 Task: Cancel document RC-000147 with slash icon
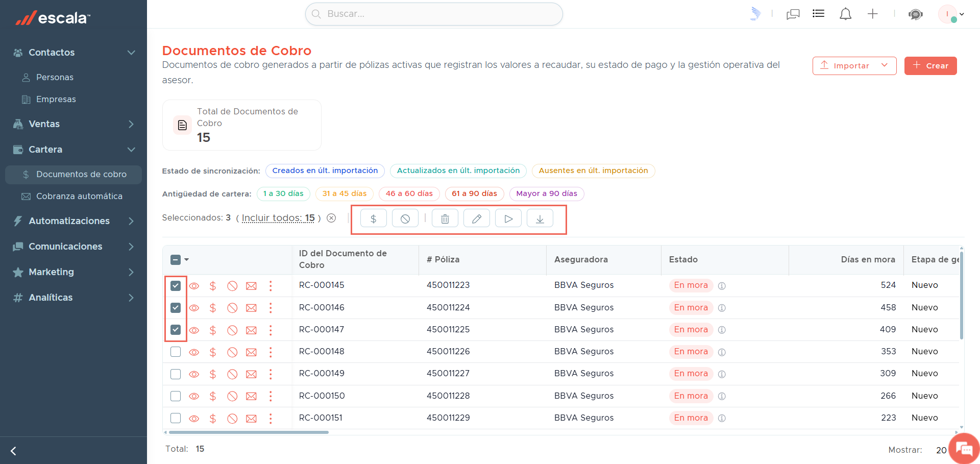click(x=232, y=330)
